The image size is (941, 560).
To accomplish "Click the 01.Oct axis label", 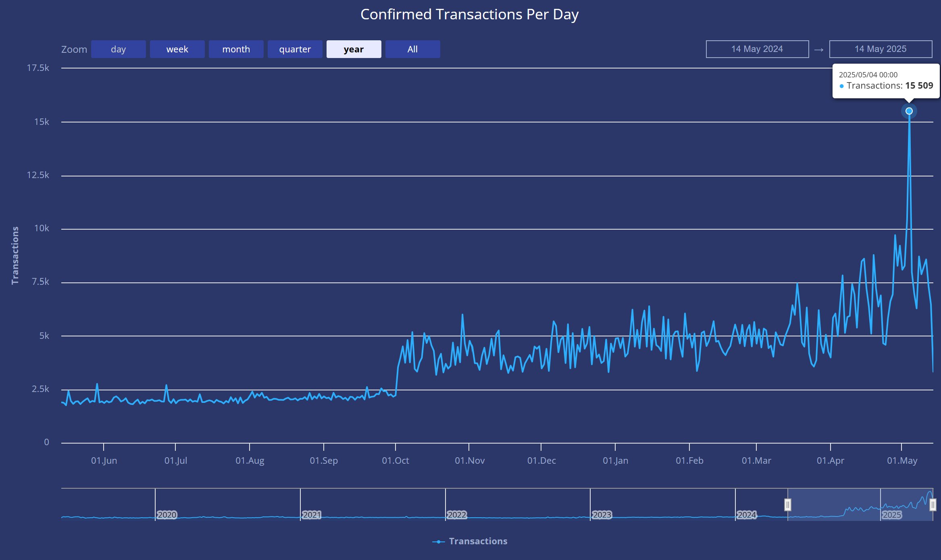I will click(396, 460).
